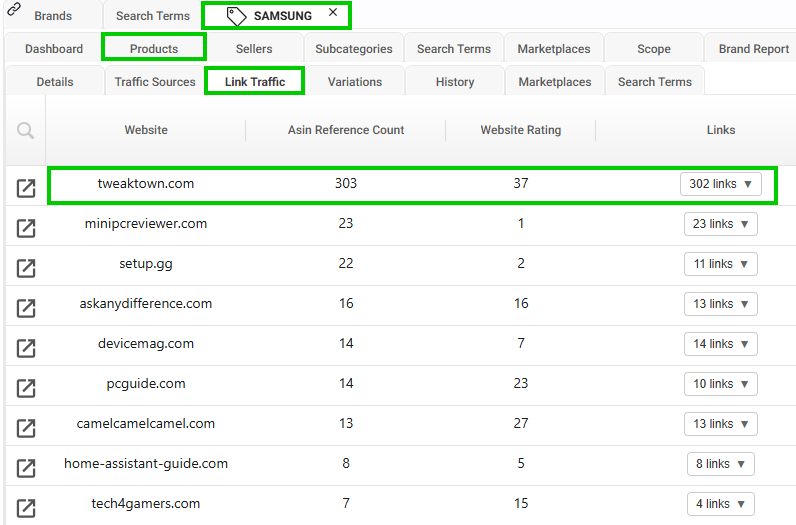
Task: Expand the 11 links dropdown for setup.gg
Action: pyautogui.click(x=720, y=264)
